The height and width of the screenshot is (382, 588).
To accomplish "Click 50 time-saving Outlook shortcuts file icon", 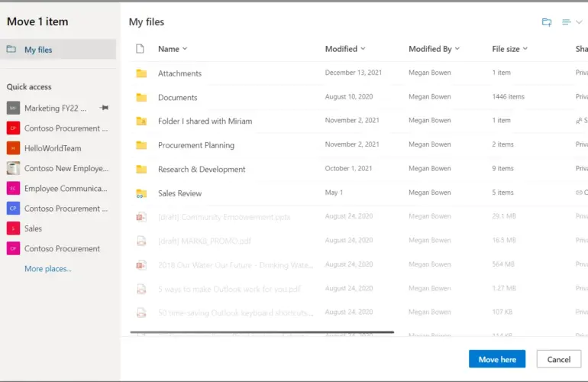I will (141, 312).
